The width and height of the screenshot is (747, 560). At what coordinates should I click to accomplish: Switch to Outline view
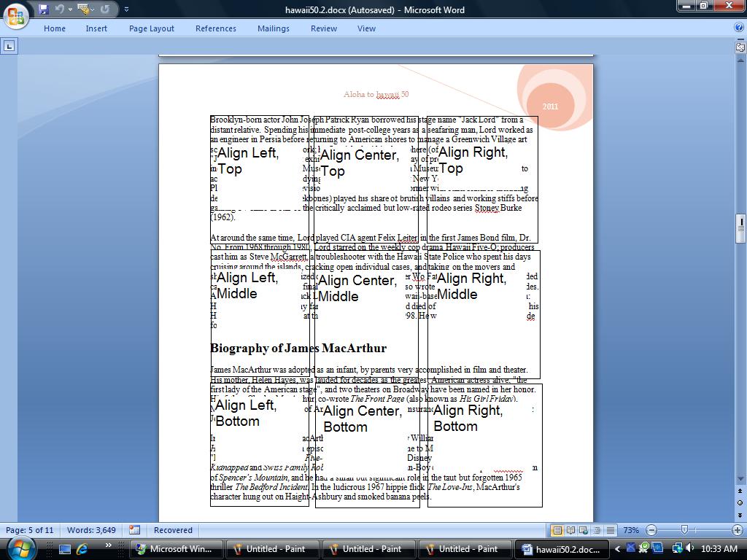597,530
